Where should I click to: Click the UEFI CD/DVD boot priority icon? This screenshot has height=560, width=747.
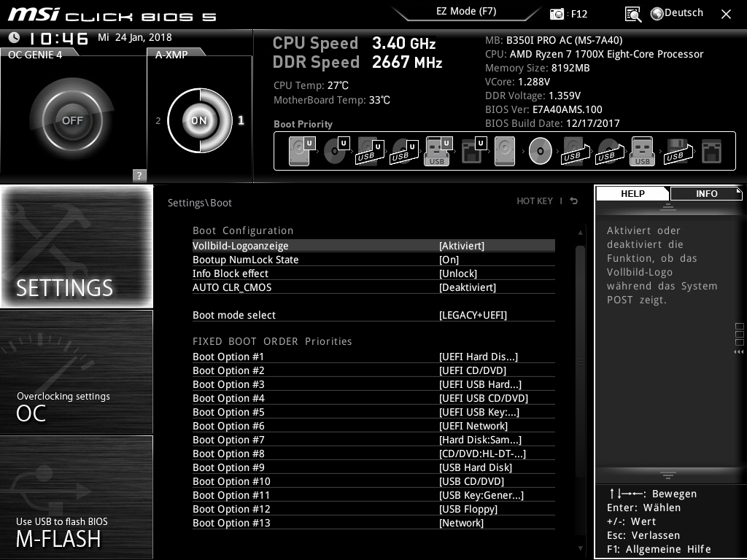[336, 151]
